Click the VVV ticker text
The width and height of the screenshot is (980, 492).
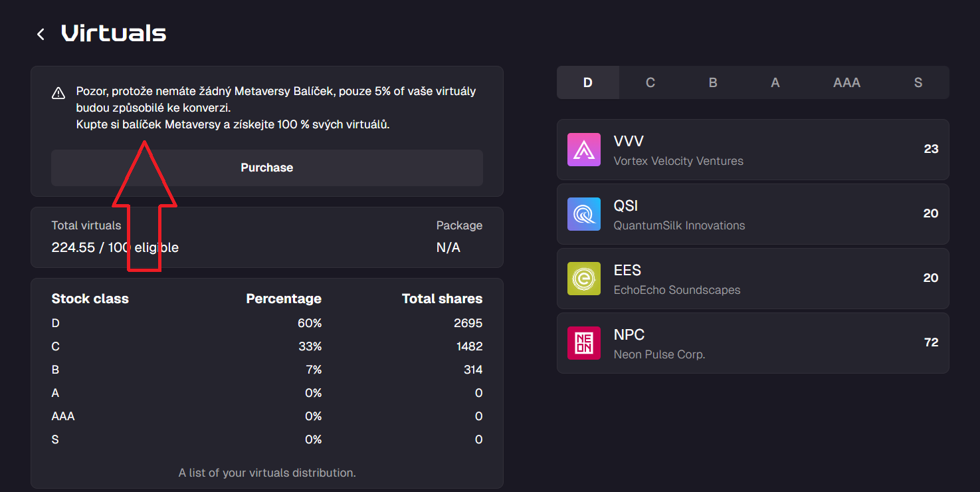[x=629, y=141]
